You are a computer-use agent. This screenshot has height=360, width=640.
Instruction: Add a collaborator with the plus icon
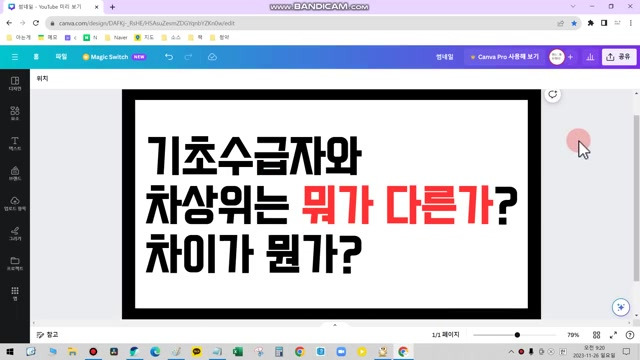pos(571,57)
